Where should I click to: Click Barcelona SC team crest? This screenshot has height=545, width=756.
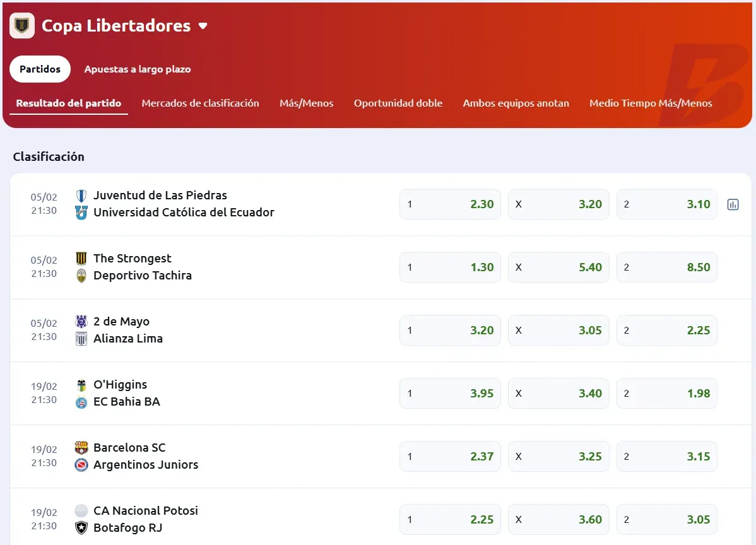(x=81, y=448)
